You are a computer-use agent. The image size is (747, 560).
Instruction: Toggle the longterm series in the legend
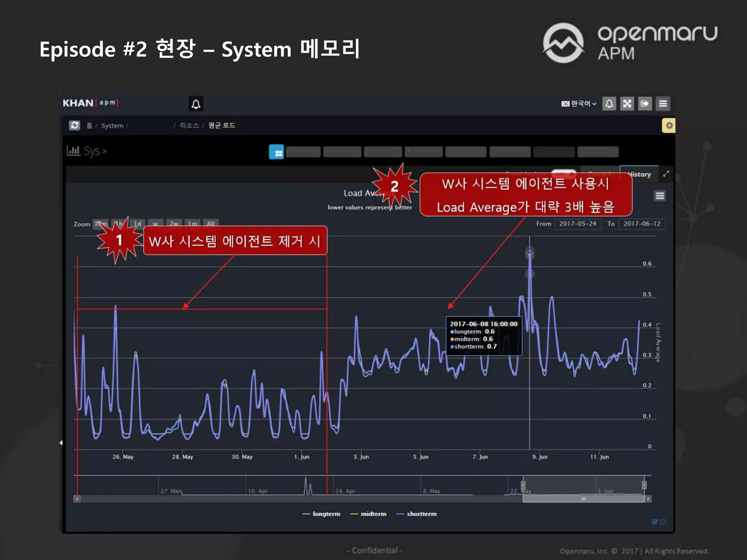point(321,514)
